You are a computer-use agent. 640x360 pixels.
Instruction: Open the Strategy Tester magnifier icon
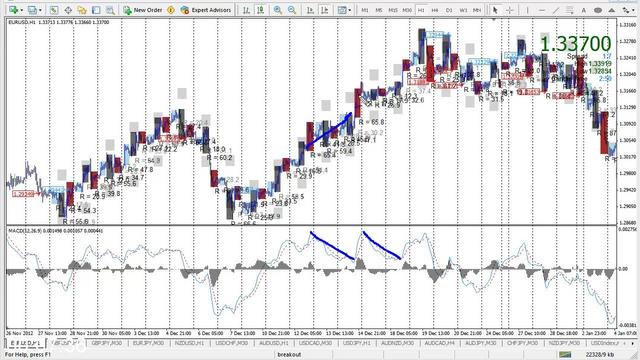point(110,10)
